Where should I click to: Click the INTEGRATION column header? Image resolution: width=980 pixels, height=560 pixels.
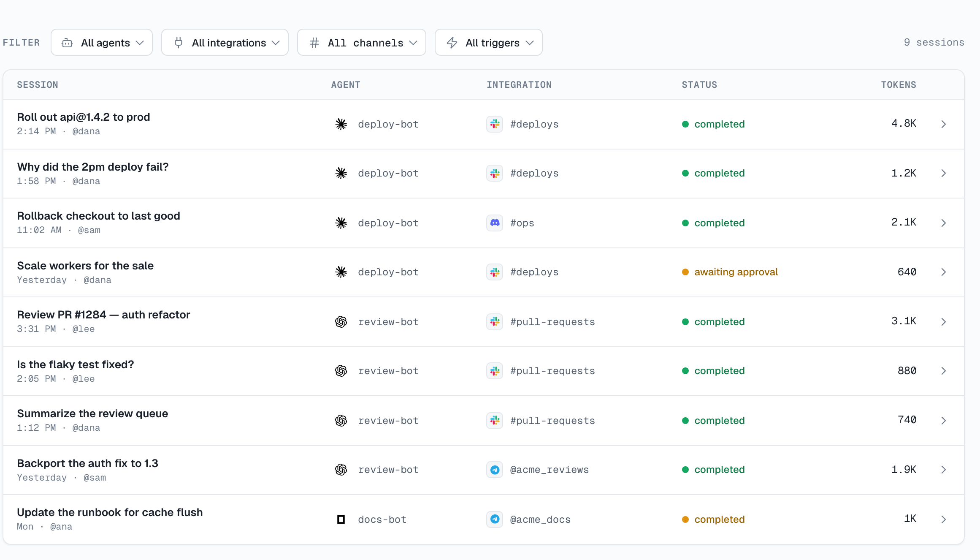point(519,85)
